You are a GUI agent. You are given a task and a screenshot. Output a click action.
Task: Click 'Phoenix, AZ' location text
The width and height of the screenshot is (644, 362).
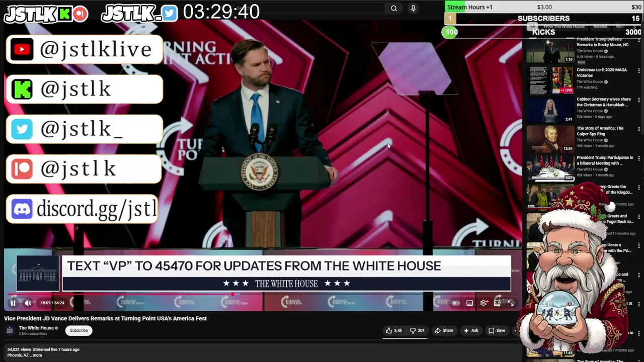click(x=18, y=355)
